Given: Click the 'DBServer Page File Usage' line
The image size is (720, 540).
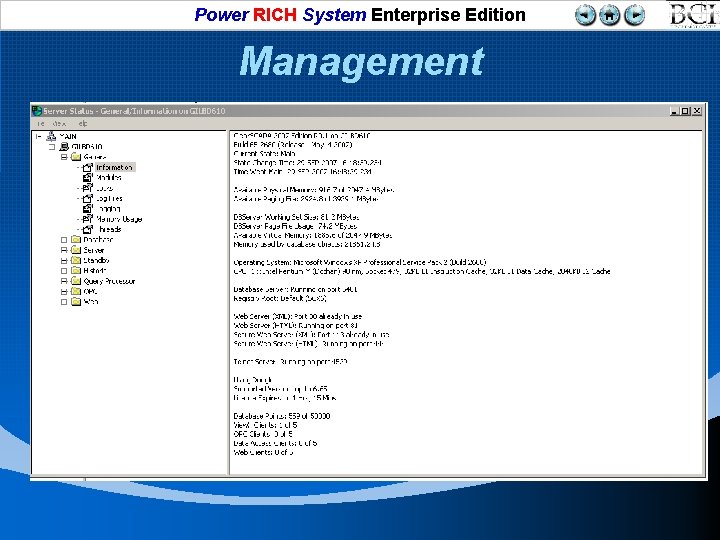Looking at the screenshot, I should (295, 226).
